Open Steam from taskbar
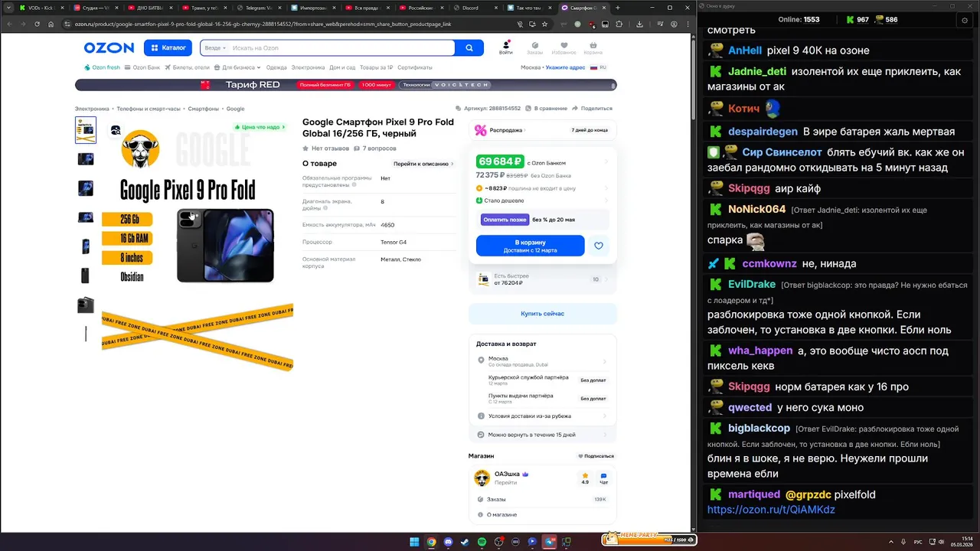This screenshot has height=551, width=980. pos(465,542)
